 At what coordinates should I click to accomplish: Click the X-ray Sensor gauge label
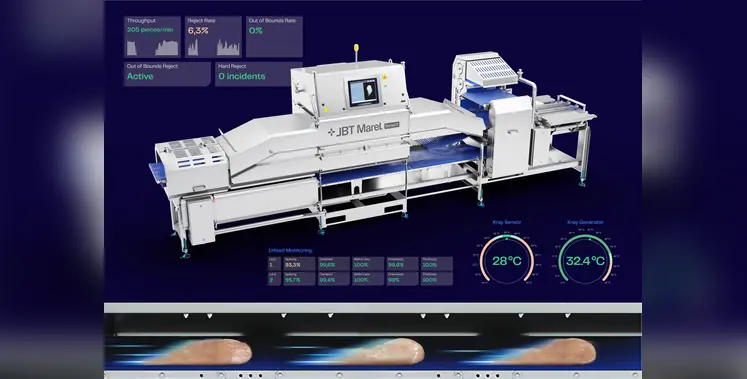(x=506, y=222)
